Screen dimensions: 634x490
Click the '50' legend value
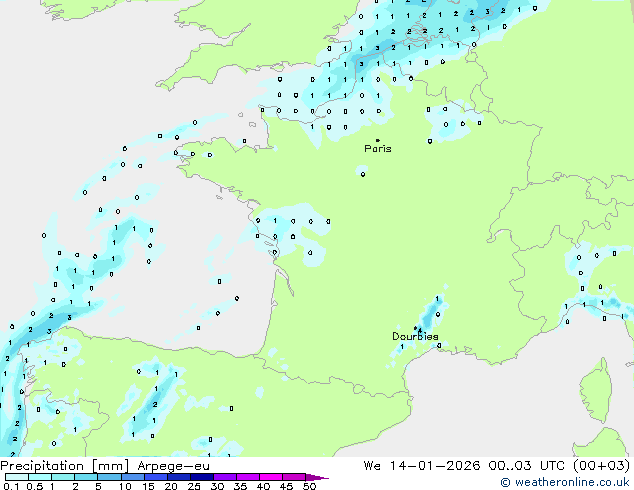pos(309,486)
